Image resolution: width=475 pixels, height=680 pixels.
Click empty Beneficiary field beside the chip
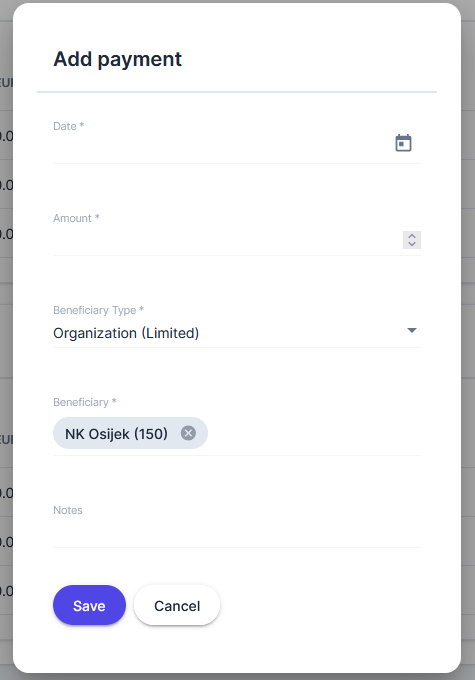[314, 433]
